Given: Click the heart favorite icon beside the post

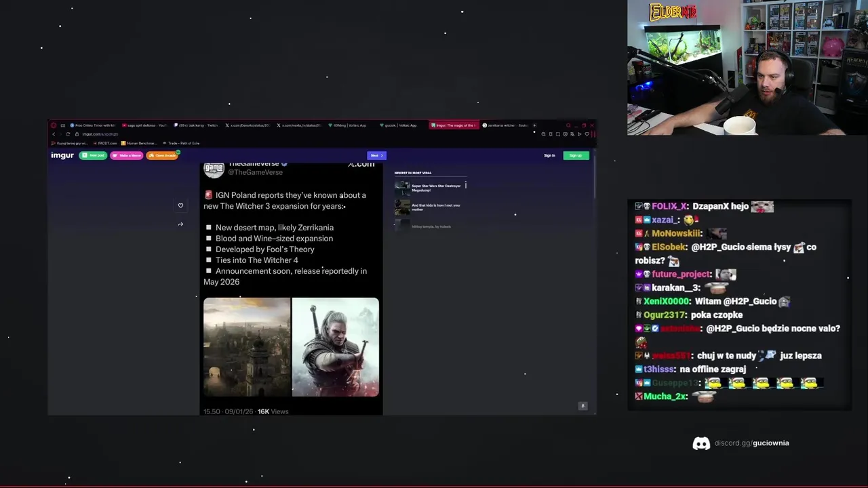Looking at the screenshot, I should pyautogui.click(x=180, y=205).
